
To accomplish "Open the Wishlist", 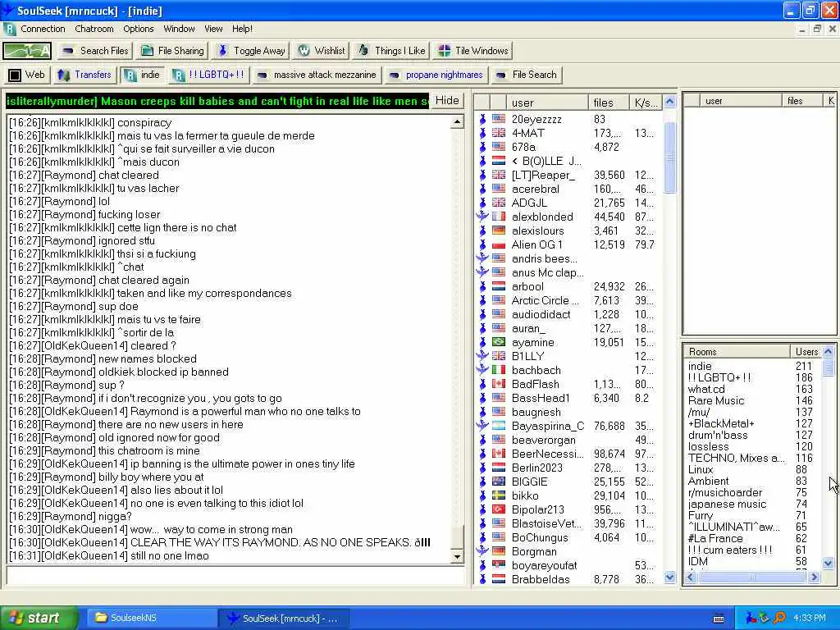I will pos(322,51).
